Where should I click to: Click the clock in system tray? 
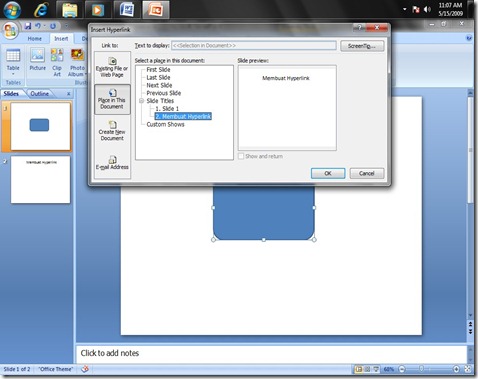point(450,9)
